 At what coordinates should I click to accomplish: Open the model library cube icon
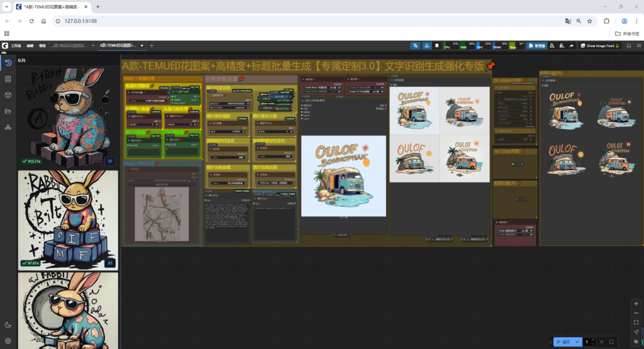[8, 95]
